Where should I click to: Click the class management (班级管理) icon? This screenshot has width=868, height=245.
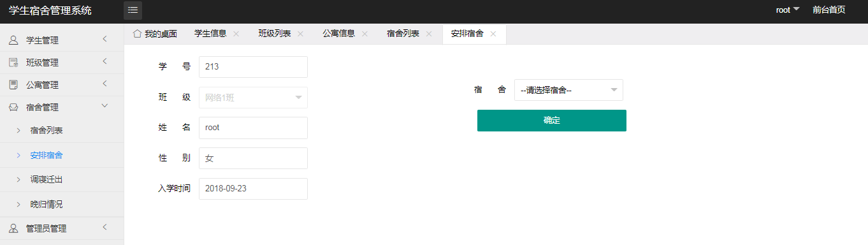click(x=13, y=63)
